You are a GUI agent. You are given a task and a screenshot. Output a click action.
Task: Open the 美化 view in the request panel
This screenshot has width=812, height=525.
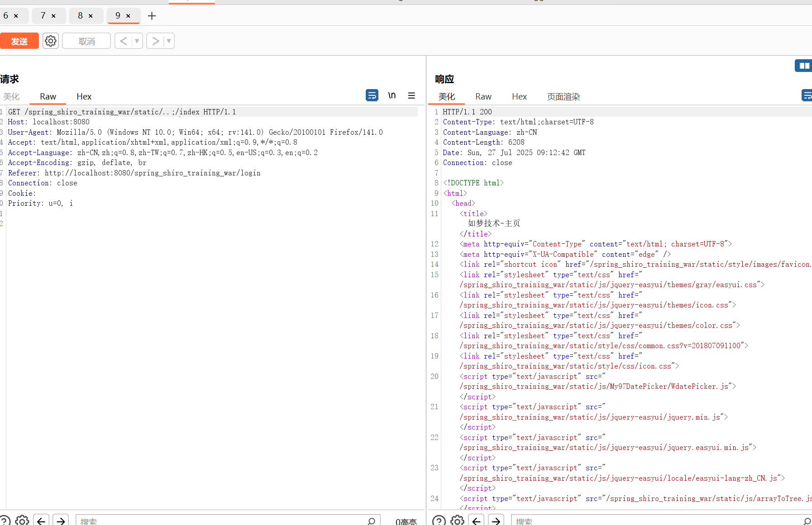[11, 96]
